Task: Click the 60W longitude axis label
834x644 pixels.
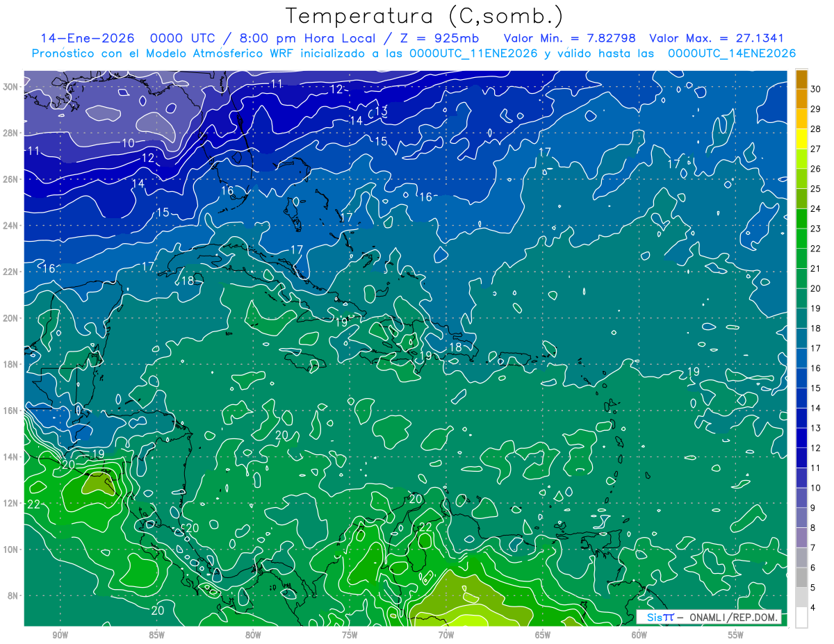Action: coord(639,635)
